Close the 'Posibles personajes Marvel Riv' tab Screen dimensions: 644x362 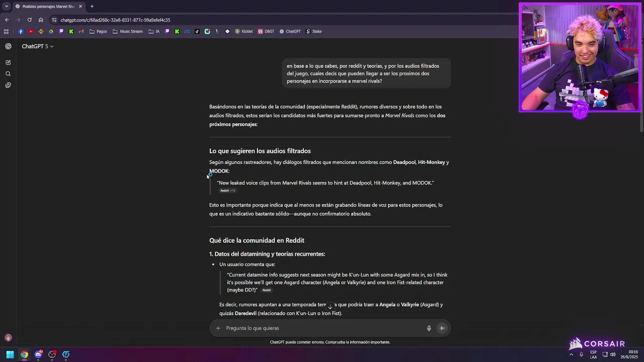80,7
